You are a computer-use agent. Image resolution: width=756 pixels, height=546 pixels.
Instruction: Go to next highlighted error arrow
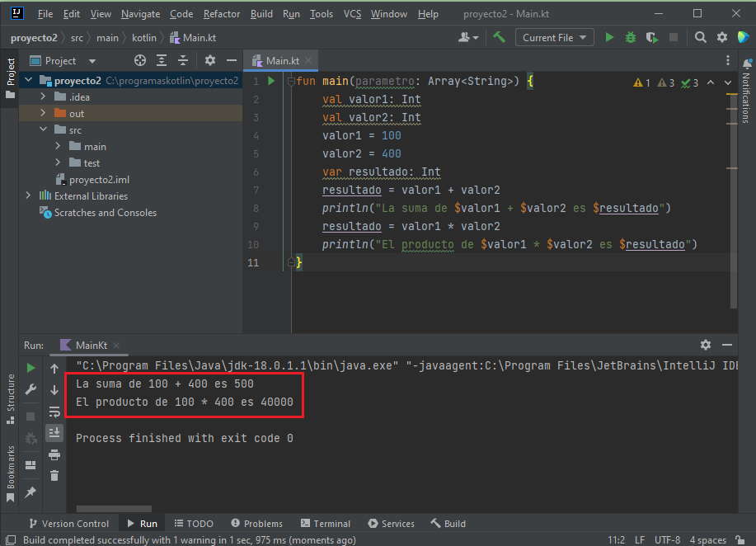tap(727, 83)
